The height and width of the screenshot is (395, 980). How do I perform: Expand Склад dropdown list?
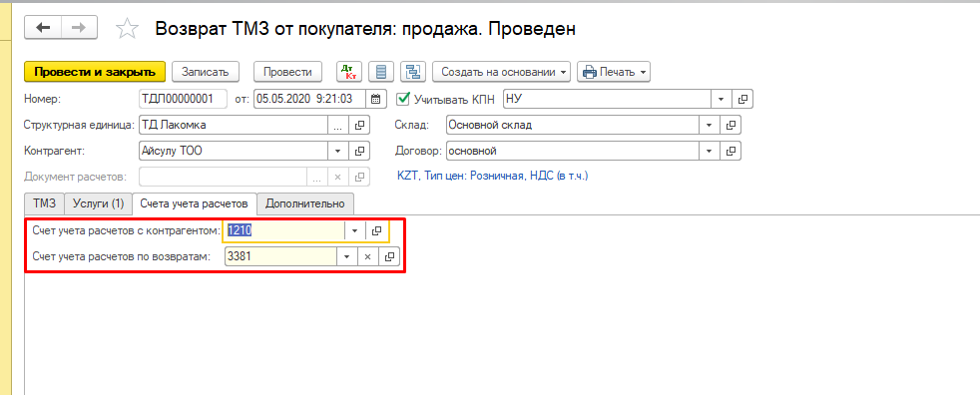(709, 125)
